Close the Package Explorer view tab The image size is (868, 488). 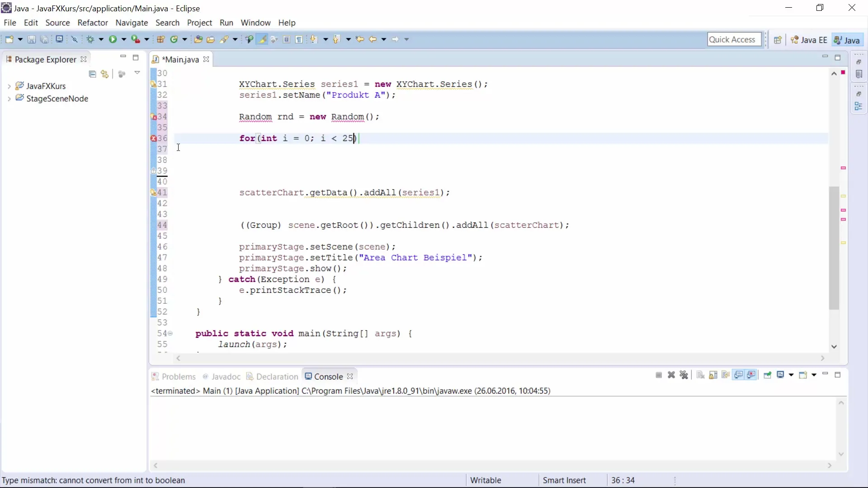click(x=84, y=59)
